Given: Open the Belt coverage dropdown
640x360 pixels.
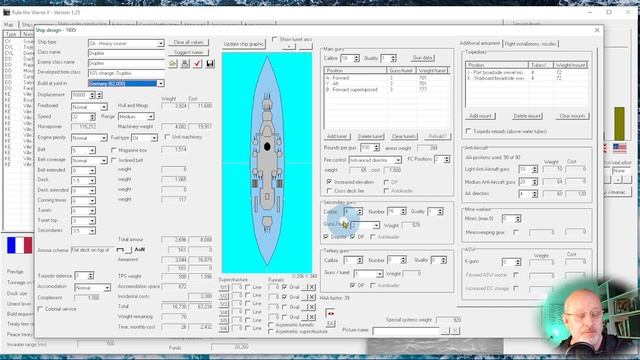Looking at the screenshot, I should click(104, 160).
